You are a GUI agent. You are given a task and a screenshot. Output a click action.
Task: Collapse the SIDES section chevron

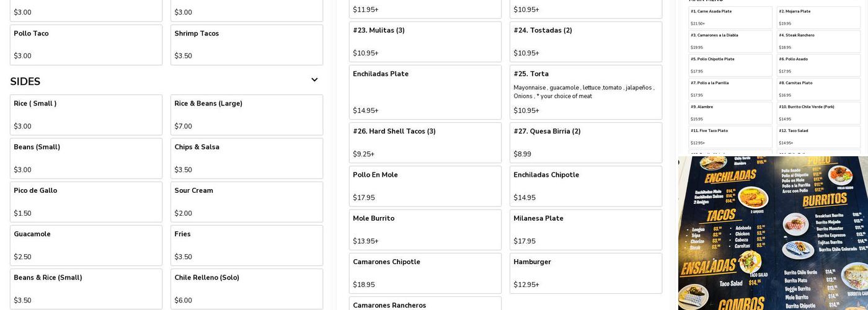314,80
